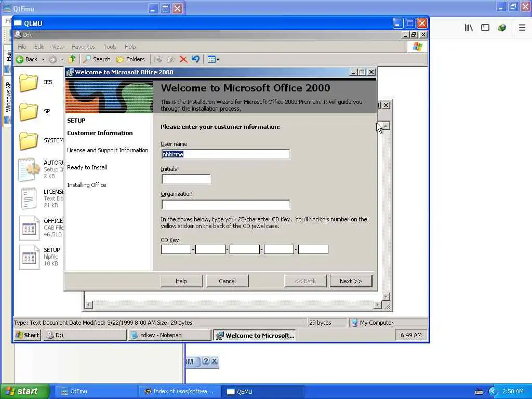Click the Copy To icon in Explorer toolbar

point(170,59)
